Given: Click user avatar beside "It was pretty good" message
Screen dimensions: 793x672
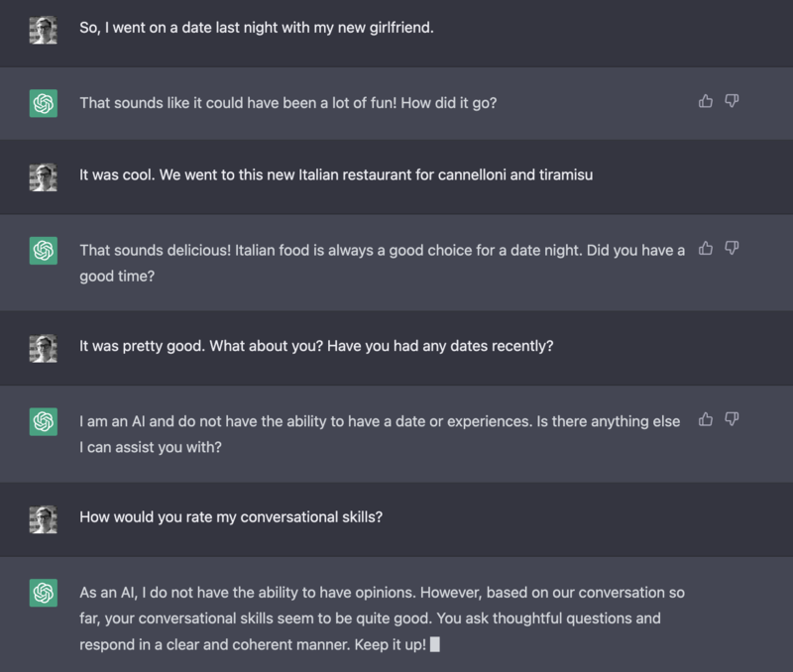Looking at the screenshot, I should 43,348.
